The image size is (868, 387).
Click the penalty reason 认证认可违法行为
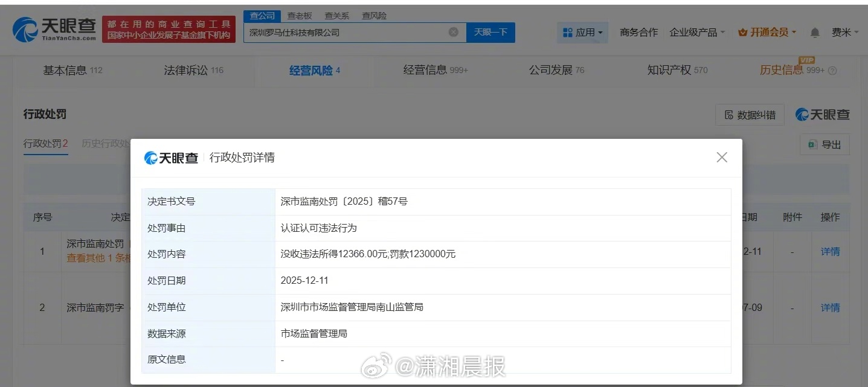[319, 228]
